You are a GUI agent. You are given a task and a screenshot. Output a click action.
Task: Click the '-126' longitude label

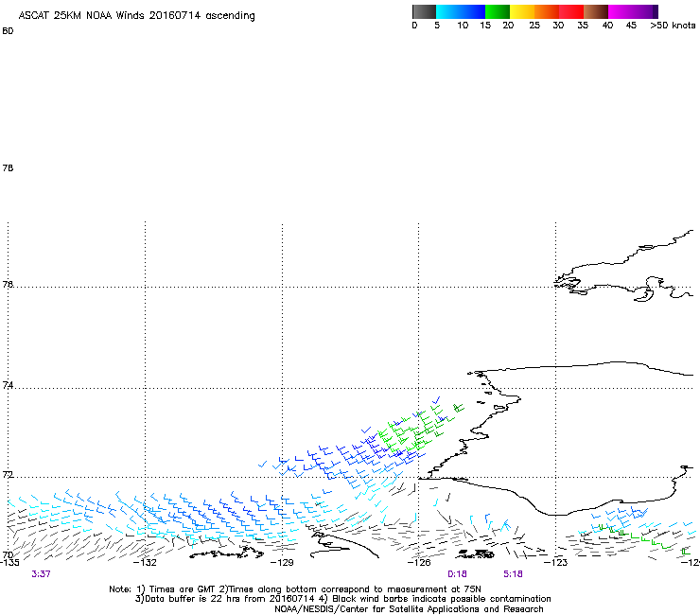[419, 562]
